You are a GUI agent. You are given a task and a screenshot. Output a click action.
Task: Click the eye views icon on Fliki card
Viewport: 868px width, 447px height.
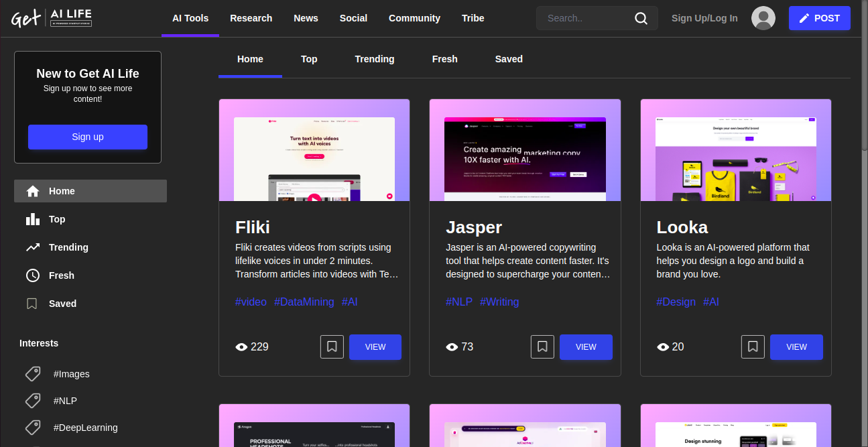(x=241, y=347)
